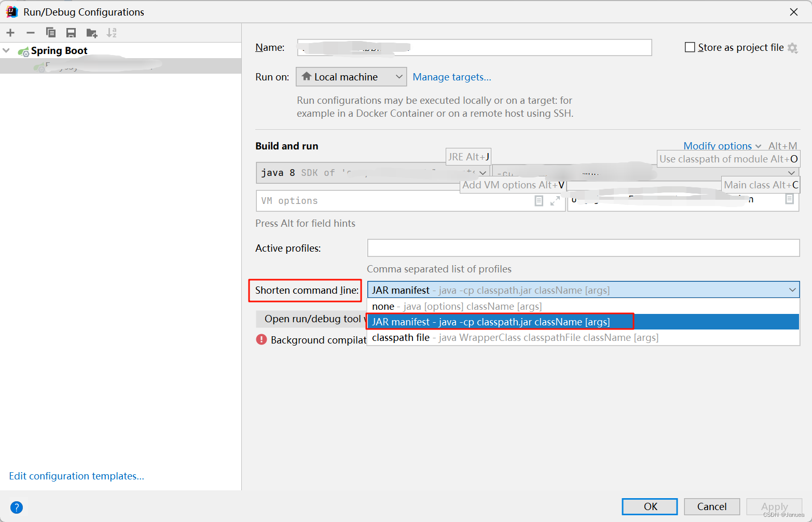Enable the Store as project file checkbox
The width and height of the screenshot is (812, 522).
(690, 47)
